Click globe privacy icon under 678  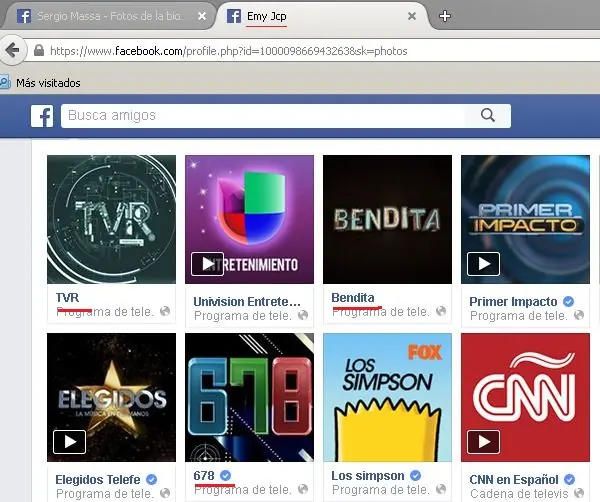[303, 489]
